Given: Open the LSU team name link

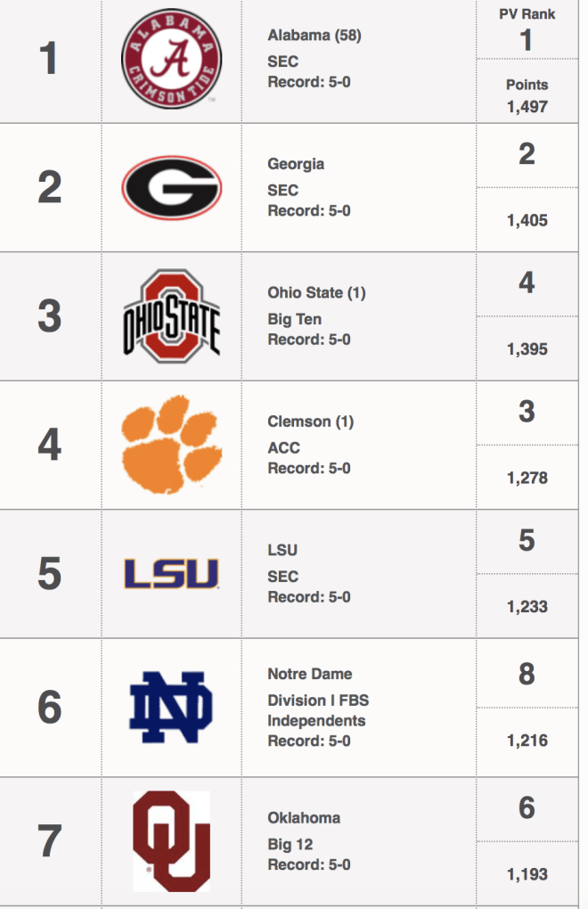Looking at the screenshot, I should point(282,550).
